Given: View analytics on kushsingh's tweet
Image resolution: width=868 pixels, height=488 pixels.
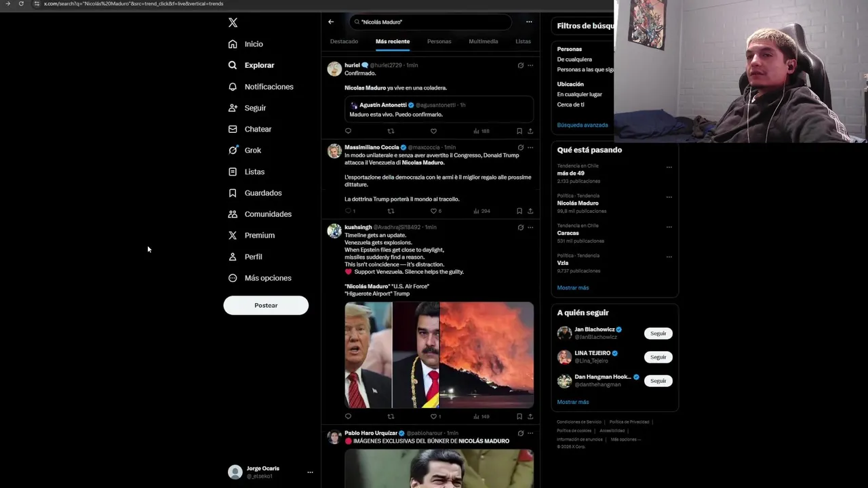Looking at the screenshot, I should [x=481, y=416].
